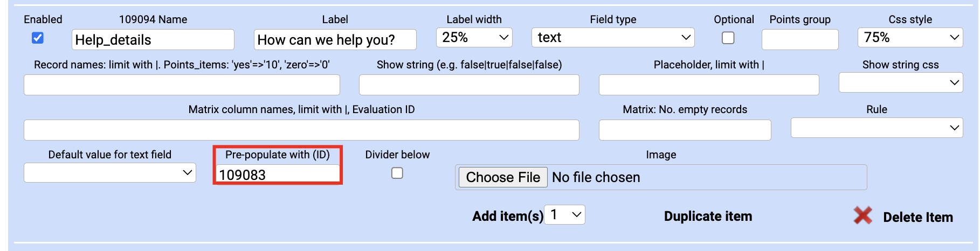Enable the Divider below checkbox
Viewport: 980px width, 251px height.
[397, 173]
